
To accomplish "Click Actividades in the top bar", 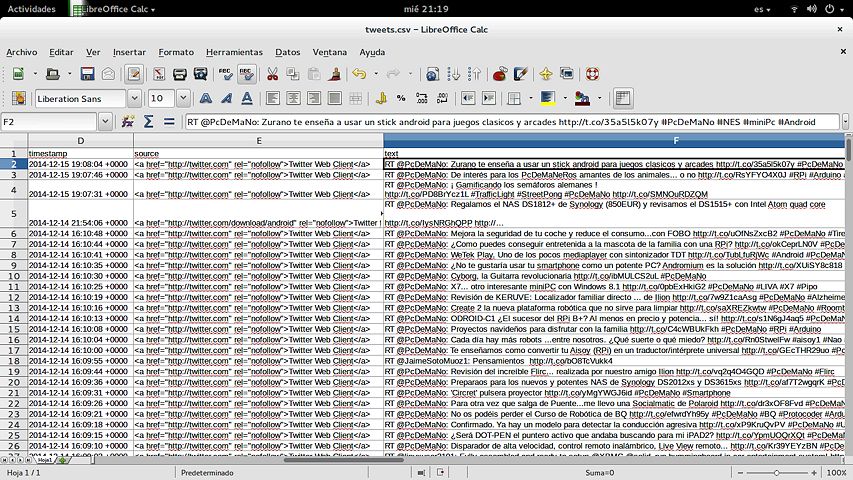I will pyautogui.click(x=32, y=9).
